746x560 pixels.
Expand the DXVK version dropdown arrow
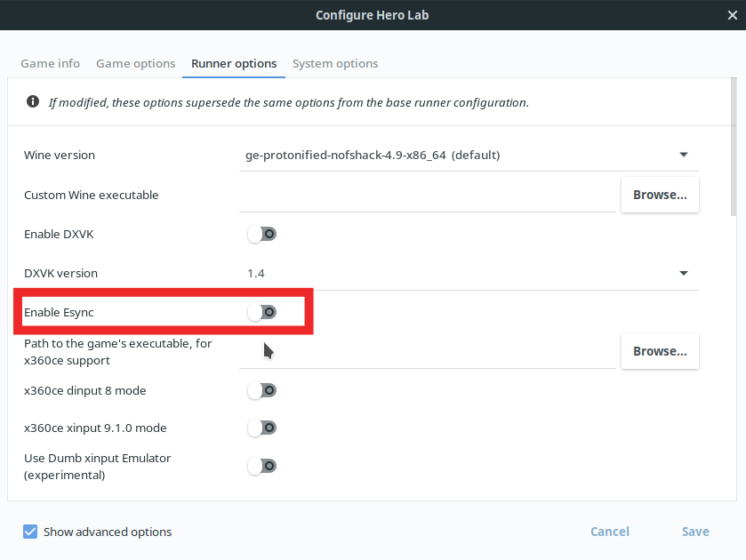[x=684, y=273]
